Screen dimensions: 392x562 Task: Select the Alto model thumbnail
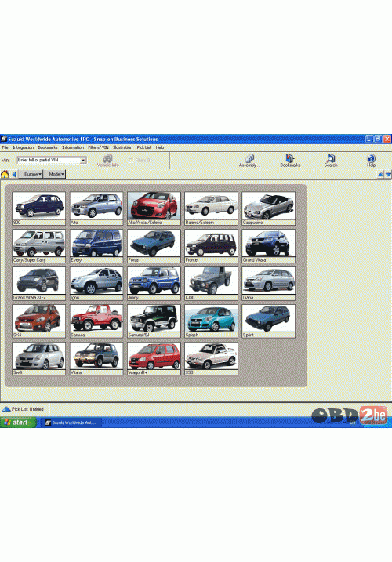click(96, 208)
